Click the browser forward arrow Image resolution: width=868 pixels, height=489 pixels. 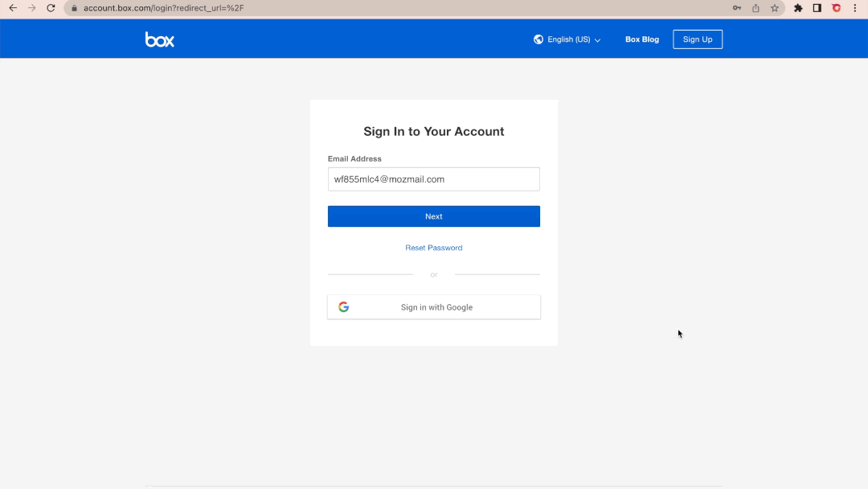[31, 8]
